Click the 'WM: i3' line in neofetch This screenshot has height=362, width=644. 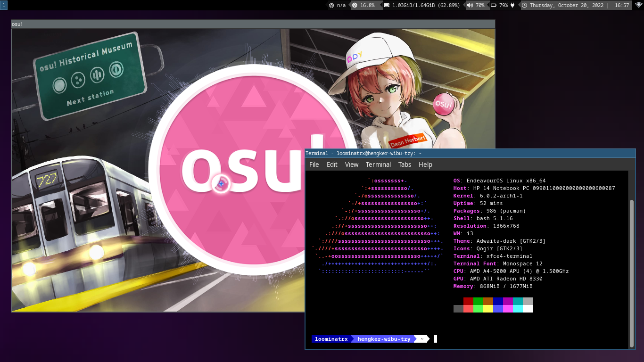point(463,233)
